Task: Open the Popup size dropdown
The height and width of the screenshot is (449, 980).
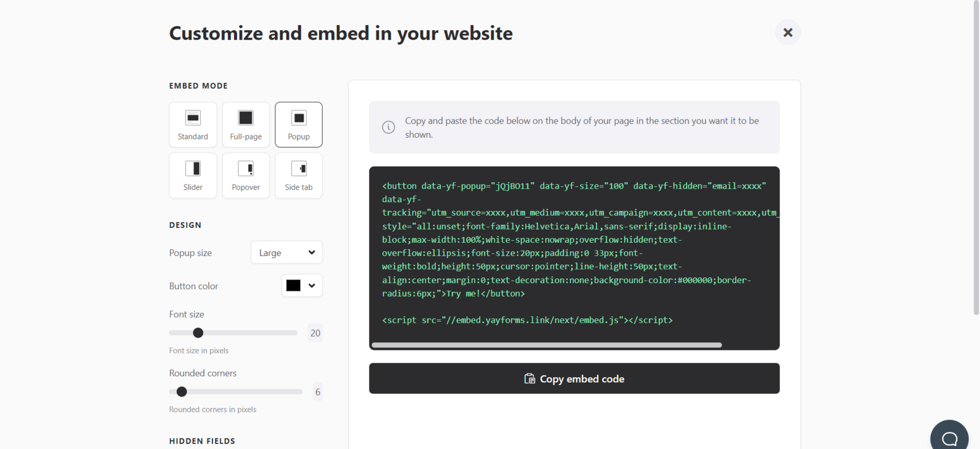Action: (x=287, y=252)
